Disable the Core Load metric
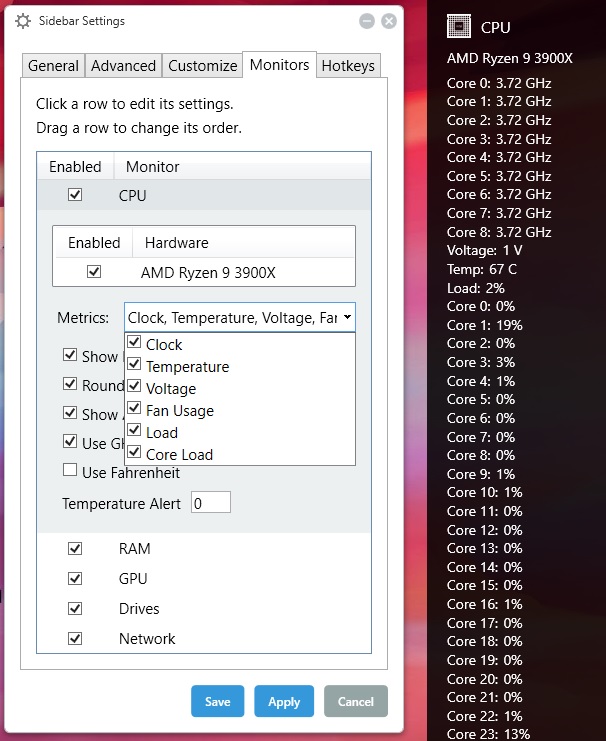Image resolution: width=606 pixels, height=741 pixels. tap(134, 452)
